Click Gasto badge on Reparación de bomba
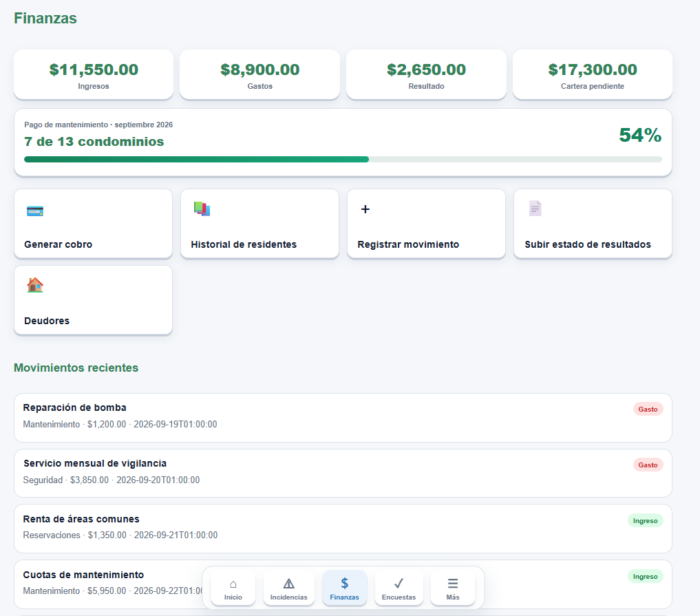The height and width of the screenshot is (616, 700). [x=648, y=410]
